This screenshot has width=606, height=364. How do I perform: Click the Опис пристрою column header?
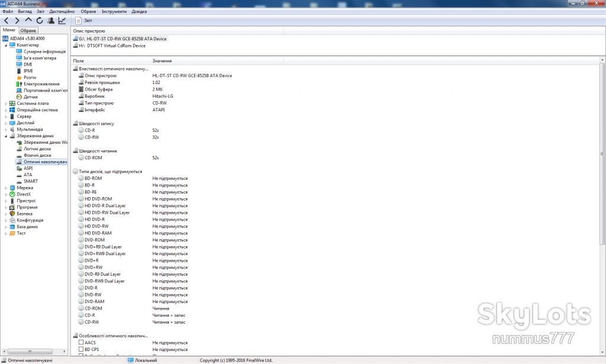tap(178, 31)
